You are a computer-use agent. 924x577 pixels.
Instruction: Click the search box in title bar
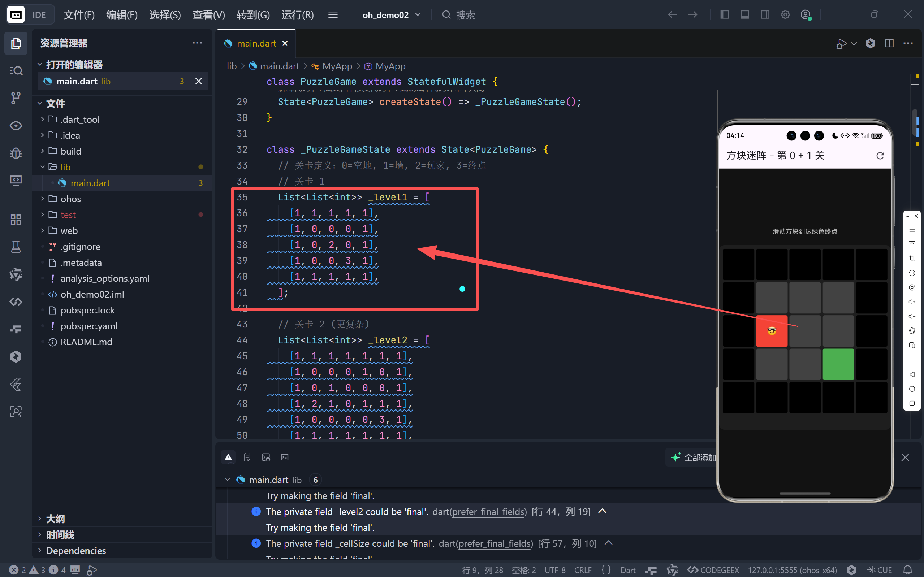tap(465, 15)
